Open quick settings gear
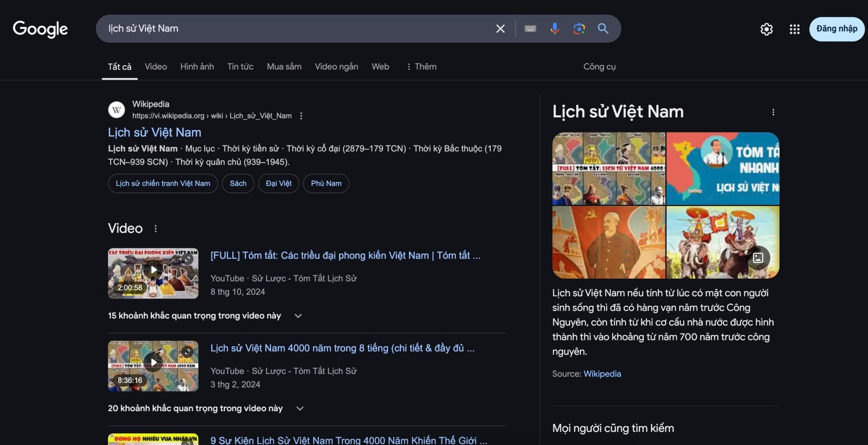 tap(766, 29)
